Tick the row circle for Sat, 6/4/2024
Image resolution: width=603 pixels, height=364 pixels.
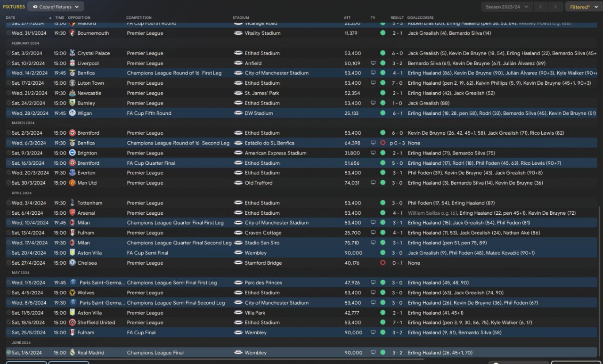tap(8, 213)
